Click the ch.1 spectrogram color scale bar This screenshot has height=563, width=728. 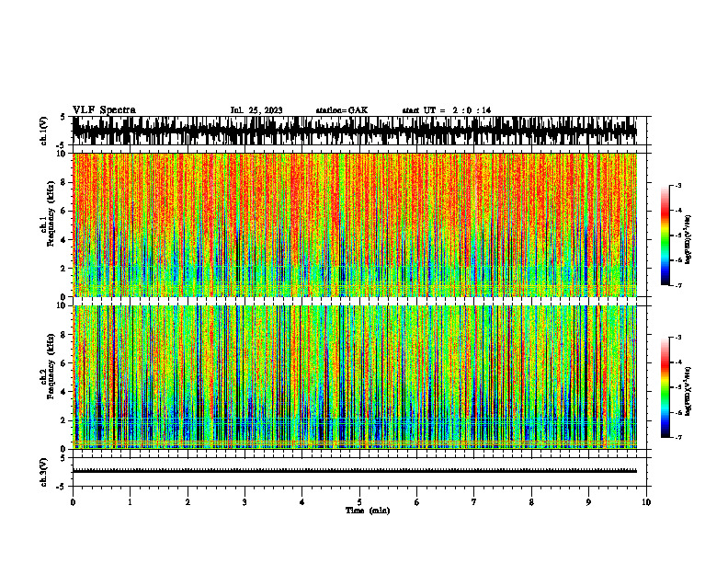tap(665, 236)
